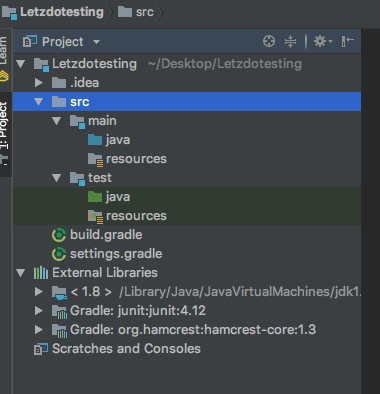This screenshot has width=380, height=394.
Task: Click the green test java folder icon
Action: (95, 197)
